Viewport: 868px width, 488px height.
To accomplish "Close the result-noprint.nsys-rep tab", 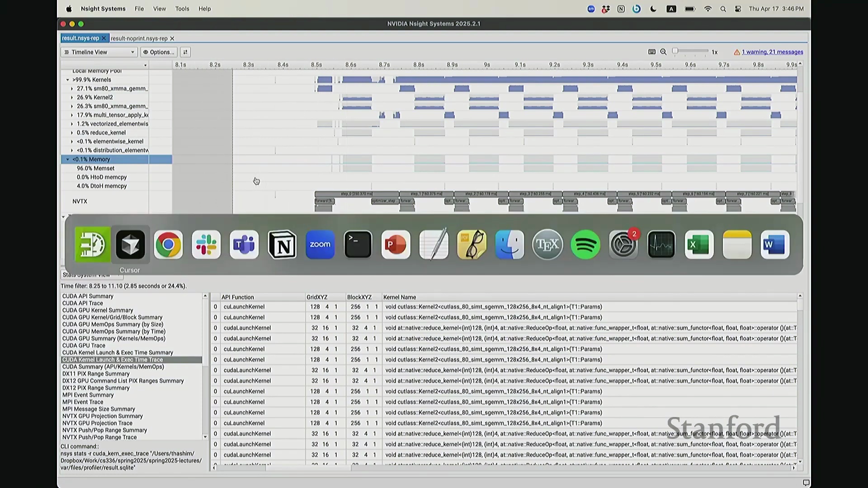I will click(172, 38).
